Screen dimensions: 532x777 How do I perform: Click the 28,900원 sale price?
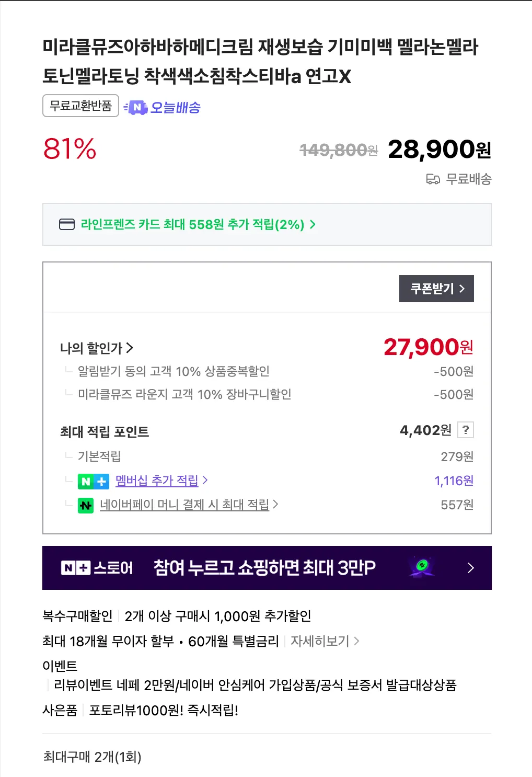(x=439, y=150)
